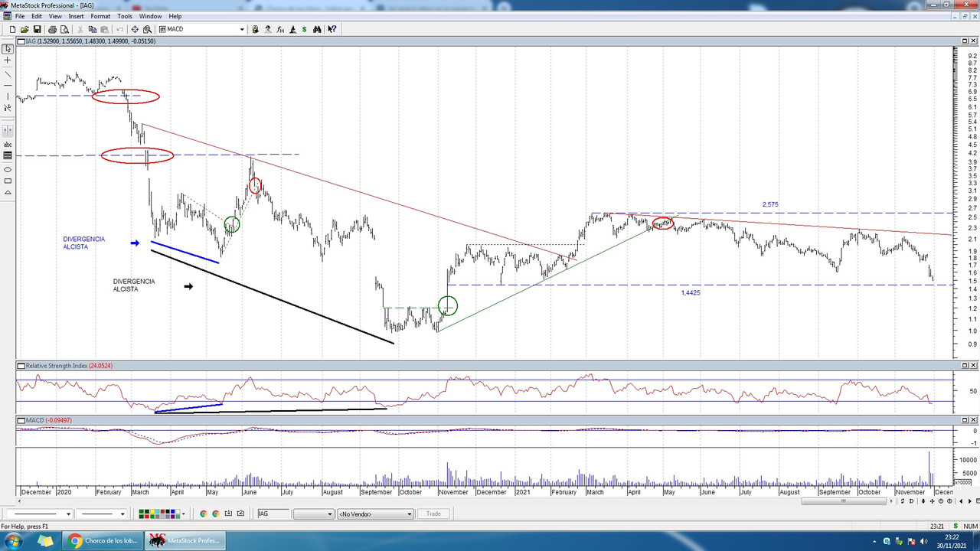Pick the yellow color swatch in palette
This screenshot has width=980, height=551.
point(152,511)
